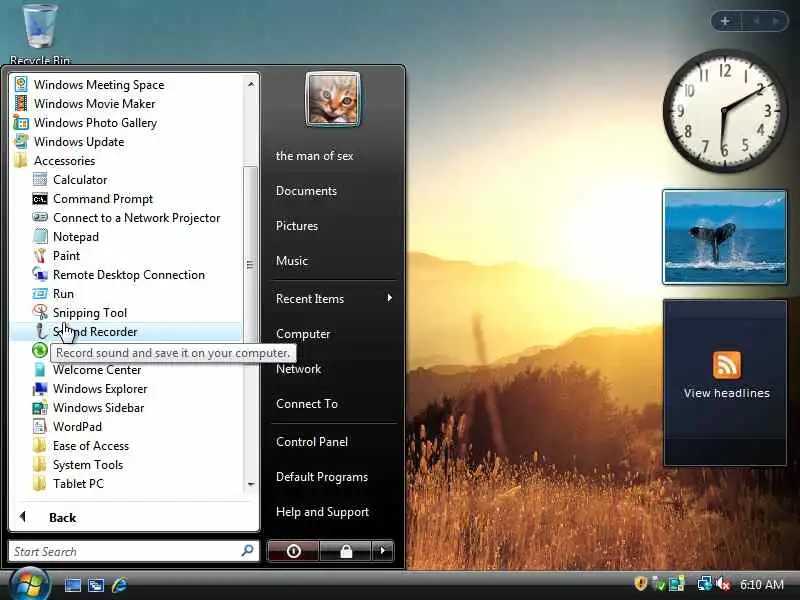This screenshot has width=800, height=600.
Task: Open Pictures from the Start menu
Action: pos(296,226)
